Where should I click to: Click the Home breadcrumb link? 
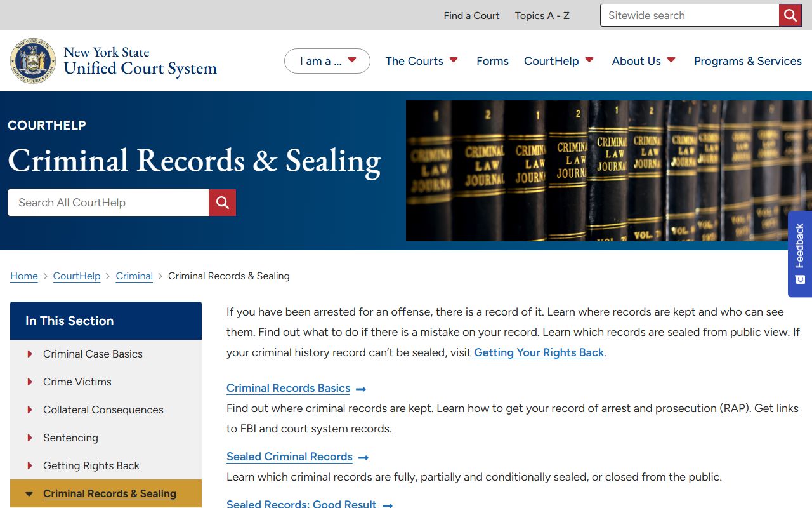(24, 276)
